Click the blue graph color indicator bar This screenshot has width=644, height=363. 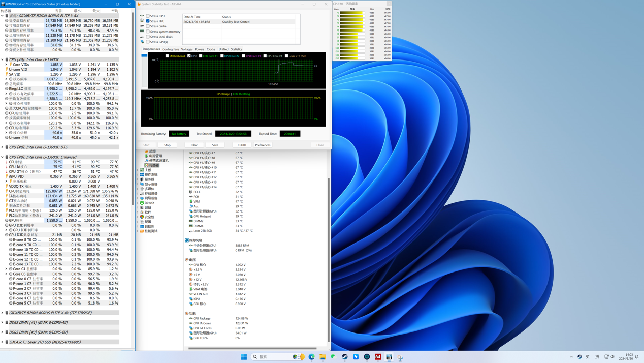coord(144,55)
